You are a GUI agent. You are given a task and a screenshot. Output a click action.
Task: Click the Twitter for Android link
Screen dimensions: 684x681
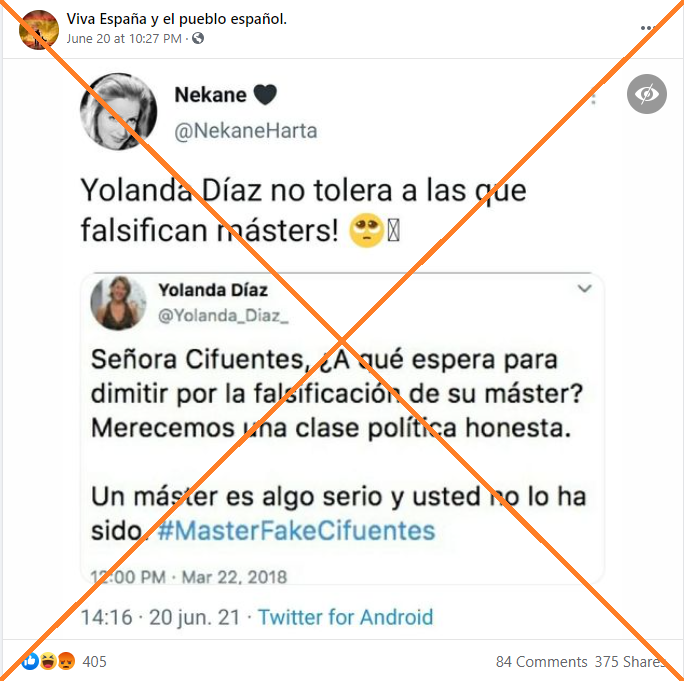pyautogui.click(x=345, y=617)
